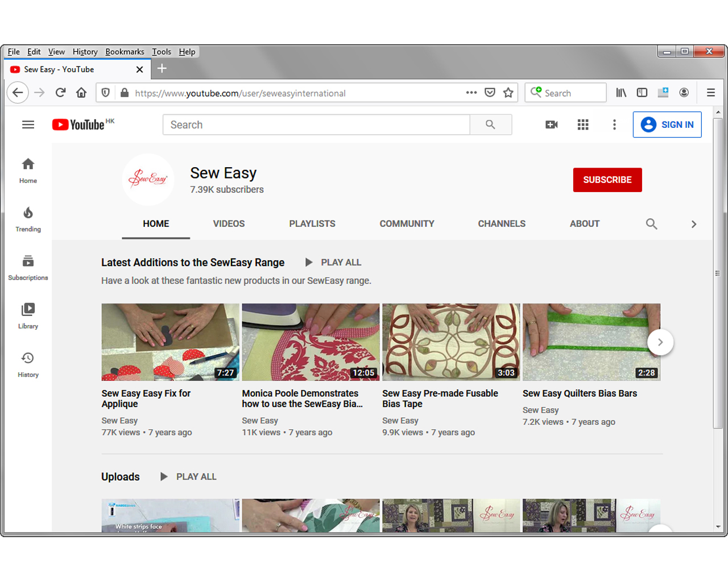
Task: View site security padlock information
Action: 125,93
